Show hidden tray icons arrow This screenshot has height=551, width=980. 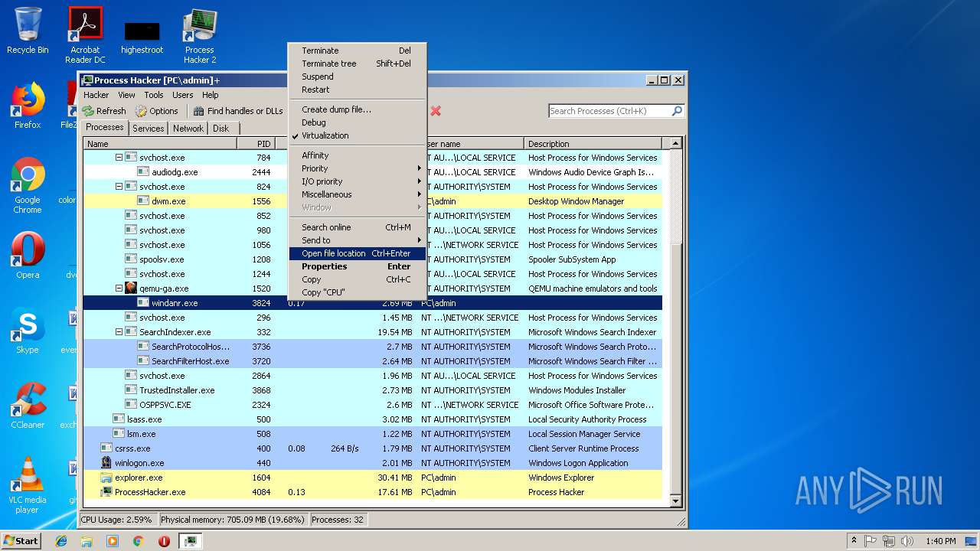coord(854,541)
